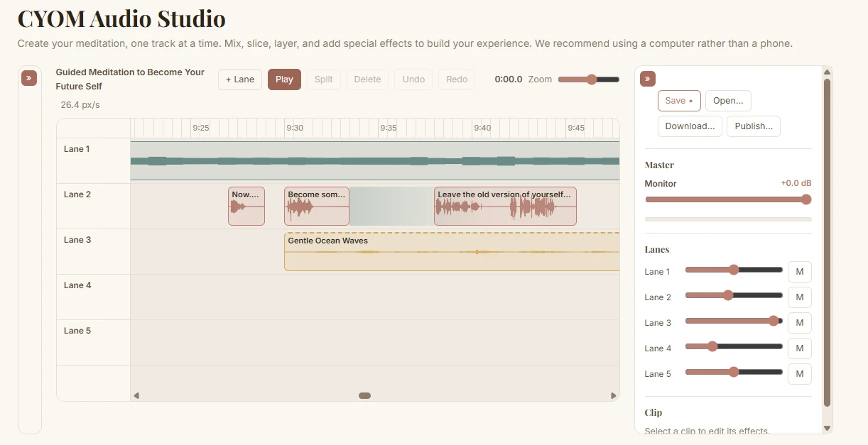Click the fade region between Lane 2 clips
The width and height of the screenshot is (868, 445).
pos(391,206)
